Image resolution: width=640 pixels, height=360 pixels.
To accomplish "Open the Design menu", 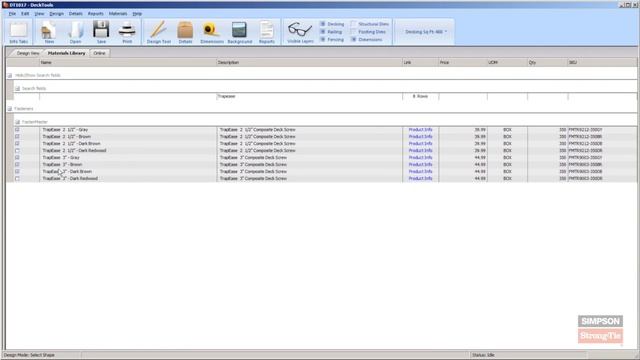I will coord(56,13).
